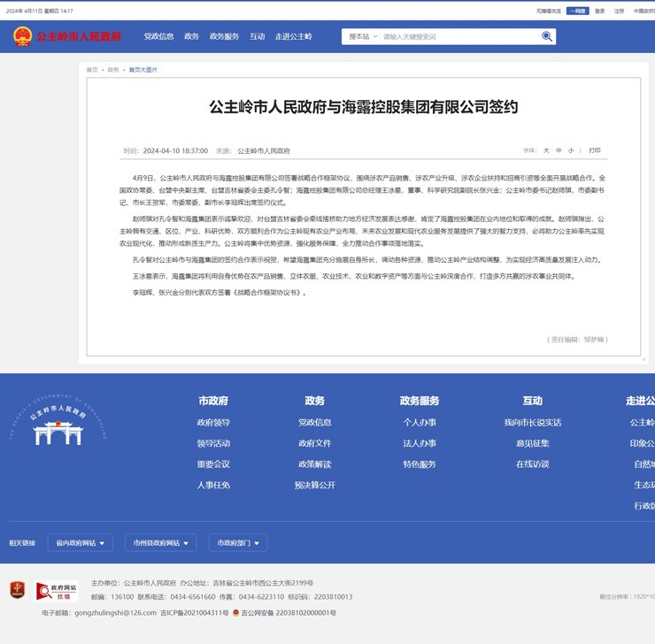655x644 pixels.
Task: Open the 政务服务 menu in top navigation
Action: (x=224, y=37)
